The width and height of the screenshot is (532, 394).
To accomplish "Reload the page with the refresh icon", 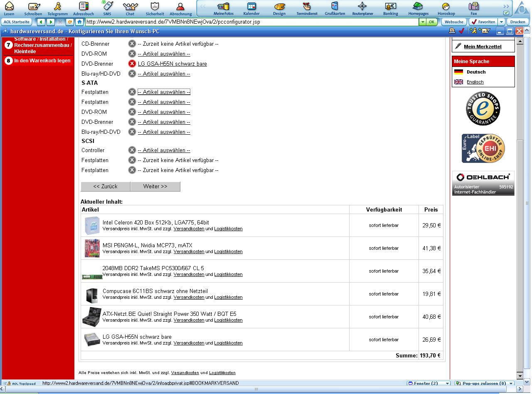I will (x=69, y=22).
